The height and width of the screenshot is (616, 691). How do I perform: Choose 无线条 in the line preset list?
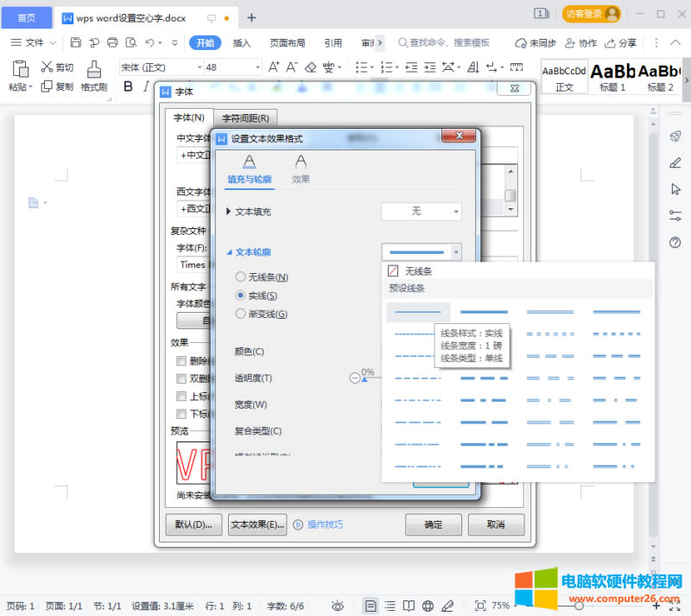click(x=418, y=271)
